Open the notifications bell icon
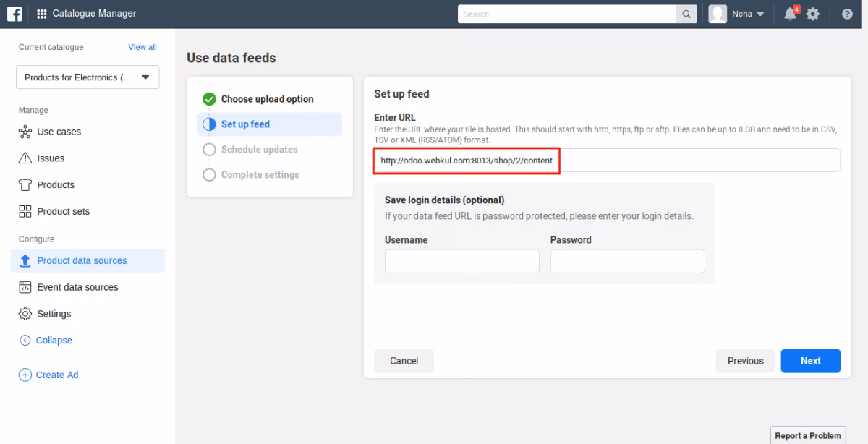Image resolution: width=868 pixels, height=444 pixels. click(791, 14)
